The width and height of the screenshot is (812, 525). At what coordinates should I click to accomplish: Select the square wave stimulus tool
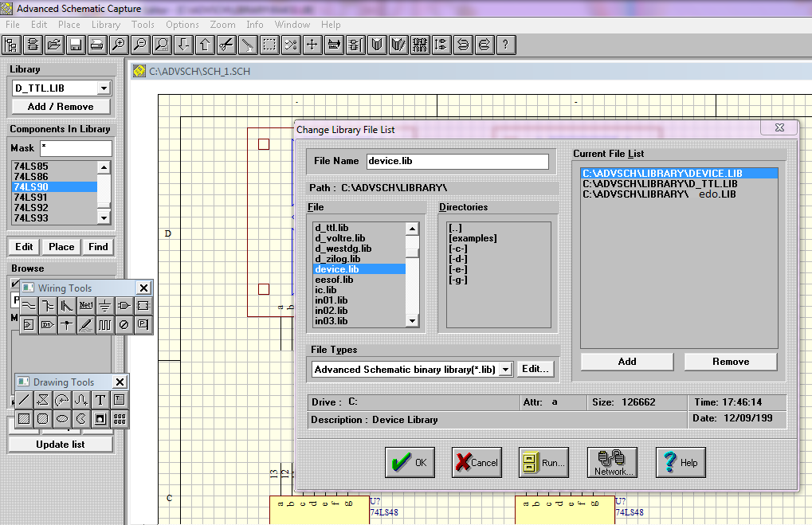tap(104, 324)
